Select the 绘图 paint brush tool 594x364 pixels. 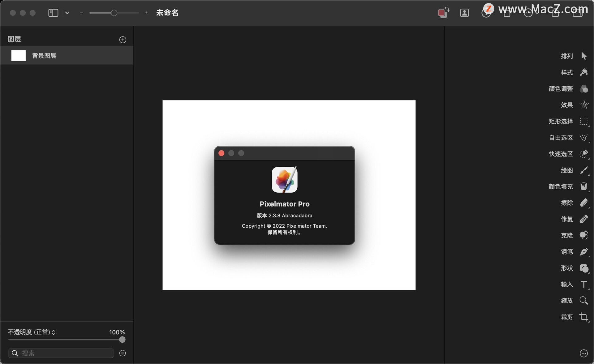583,170
